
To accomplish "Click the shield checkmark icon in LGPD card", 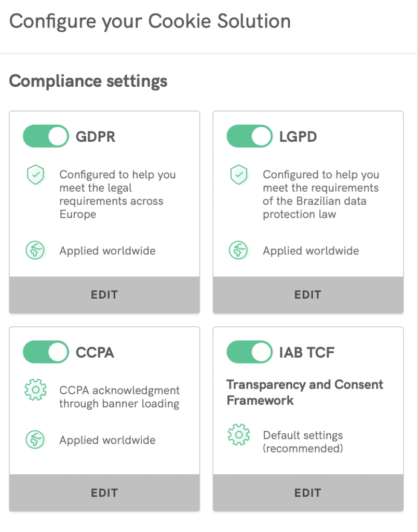I will point(239,175).
